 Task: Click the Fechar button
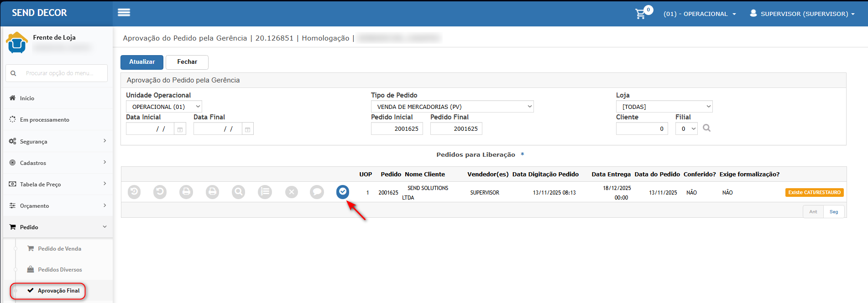coord(187,62)
